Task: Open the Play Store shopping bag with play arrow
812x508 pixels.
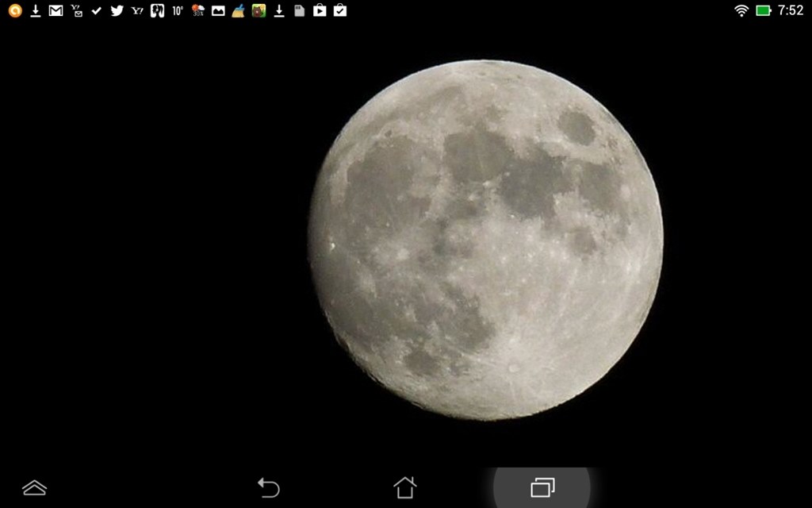Action: point(320,10)
